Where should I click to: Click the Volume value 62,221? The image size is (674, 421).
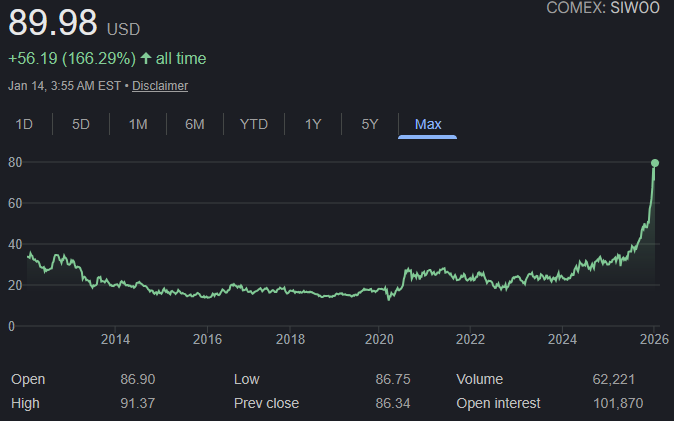coord(613,379)
